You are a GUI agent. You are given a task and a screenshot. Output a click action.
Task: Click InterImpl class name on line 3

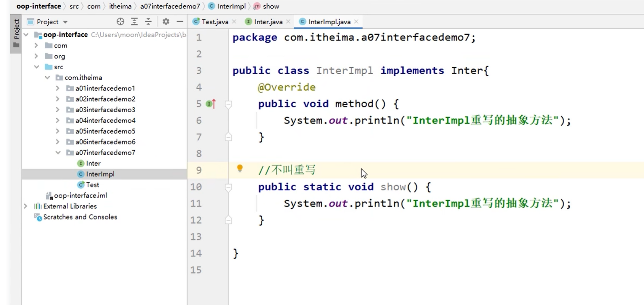(344, 70)
